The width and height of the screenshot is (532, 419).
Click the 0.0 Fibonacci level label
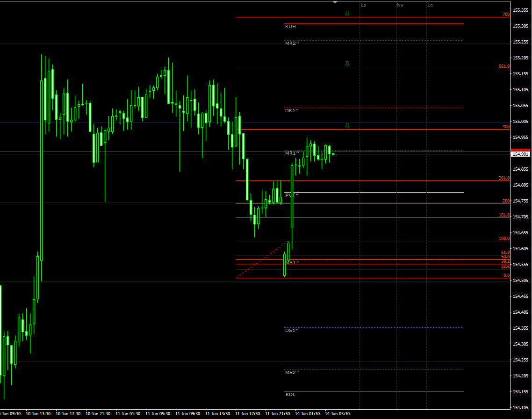506,275
